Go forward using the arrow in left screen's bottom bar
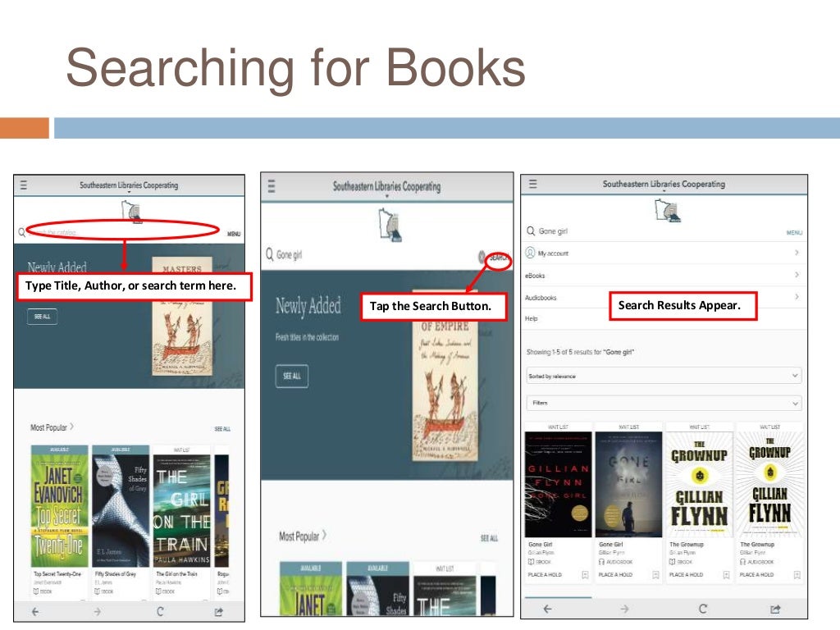 click(97, 611)
